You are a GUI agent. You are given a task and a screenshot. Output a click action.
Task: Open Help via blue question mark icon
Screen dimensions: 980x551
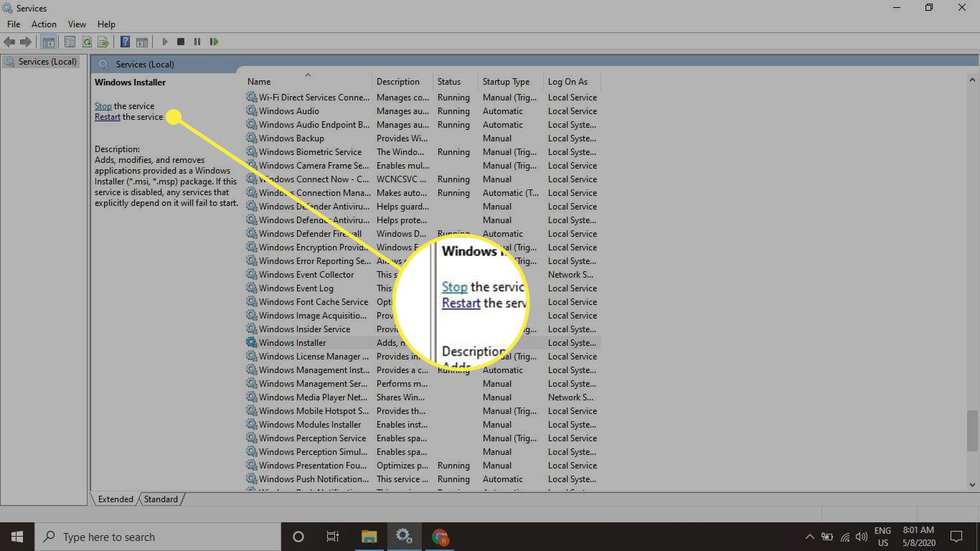click(x=125, y=42)
